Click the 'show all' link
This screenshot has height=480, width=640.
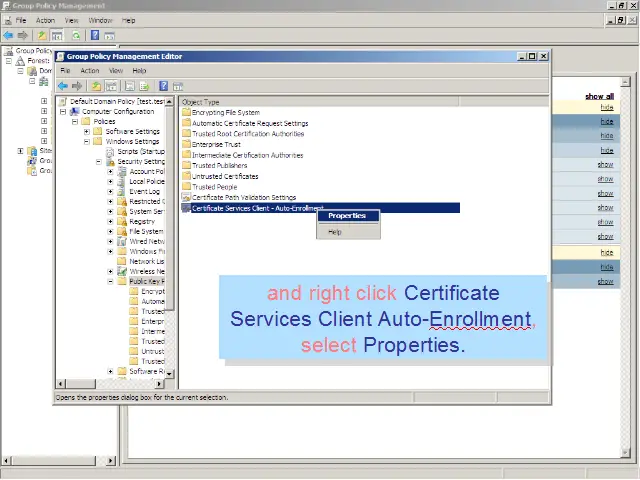[x=599, y=97]
